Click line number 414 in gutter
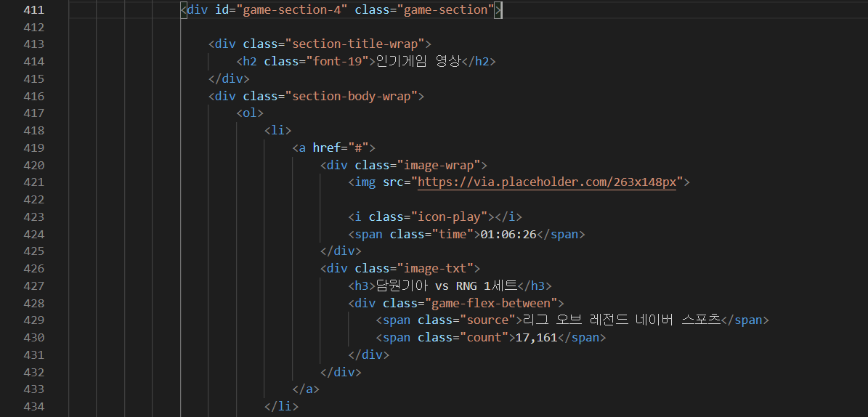This screenshot has width=868, height=417. [x=34, y=62]
